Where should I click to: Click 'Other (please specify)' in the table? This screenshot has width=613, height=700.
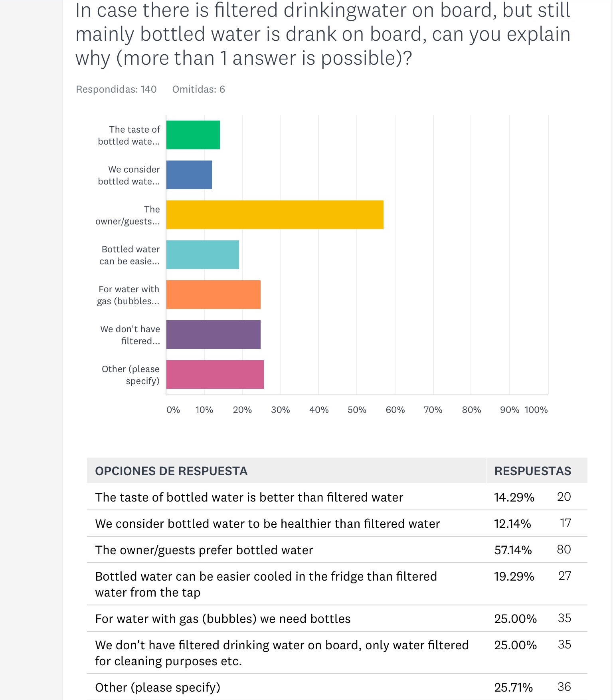(158, 687)
